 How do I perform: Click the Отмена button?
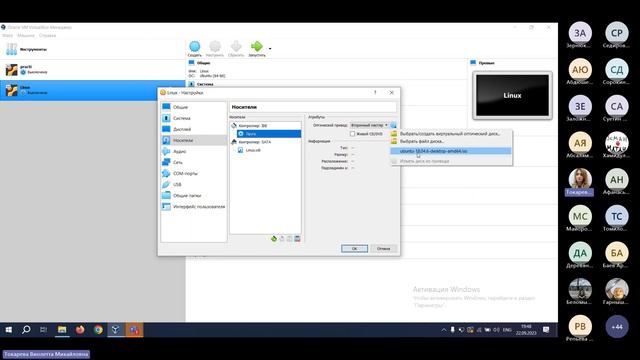point(383,249)
